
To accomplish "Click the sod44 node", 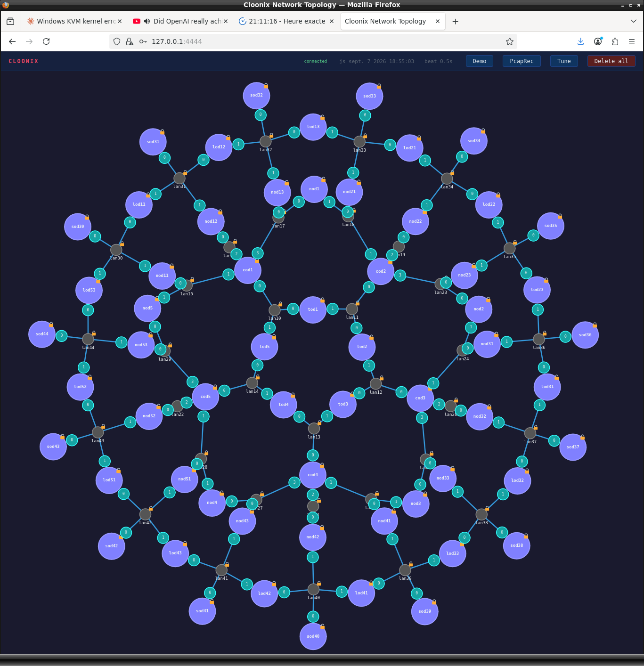I will [x=42, y=334].
